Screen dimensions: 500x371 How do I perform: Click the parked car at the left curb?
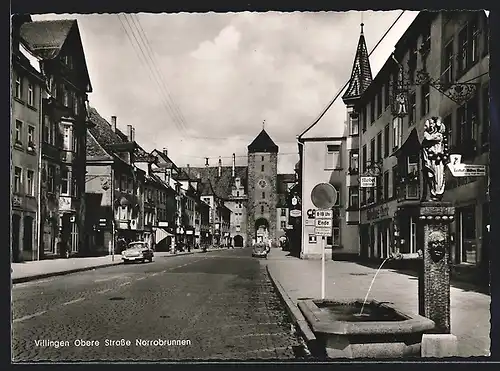(x=137, y=252)
